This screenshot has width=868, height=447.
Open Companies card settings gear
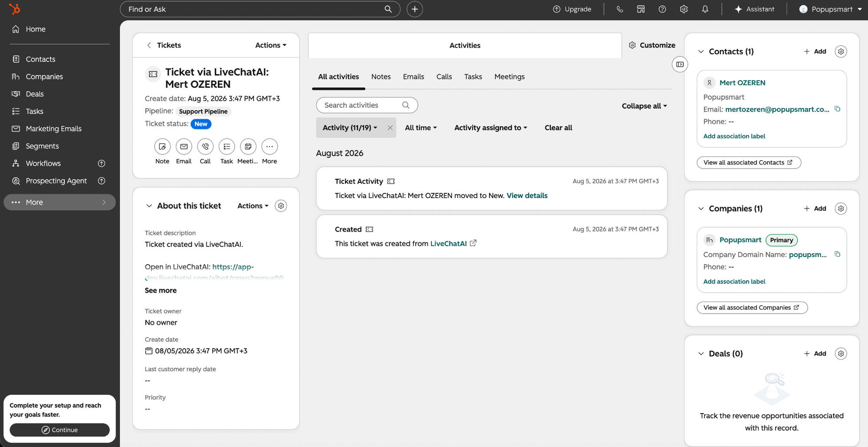click(x=841, y=209)
